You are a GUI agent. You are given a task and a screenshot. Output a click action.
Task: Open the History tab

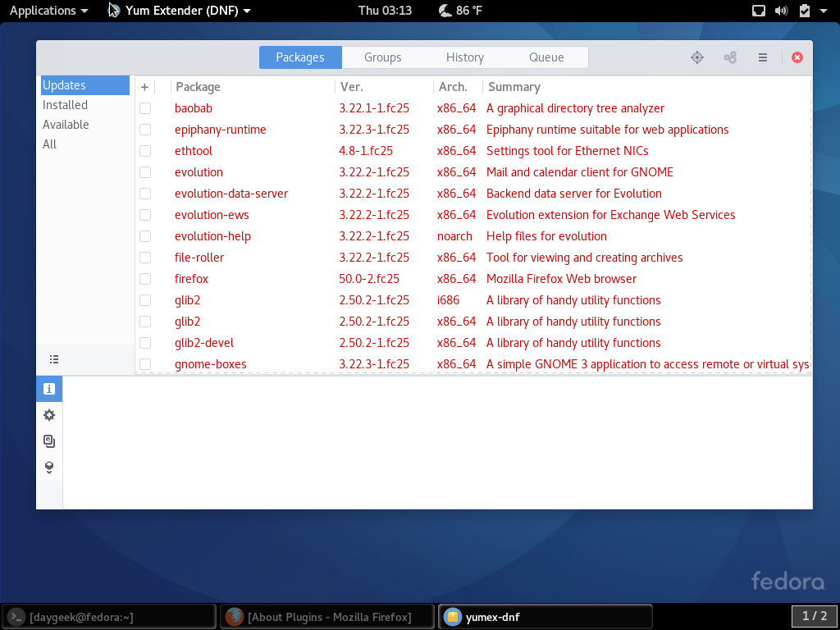[465, 57]
